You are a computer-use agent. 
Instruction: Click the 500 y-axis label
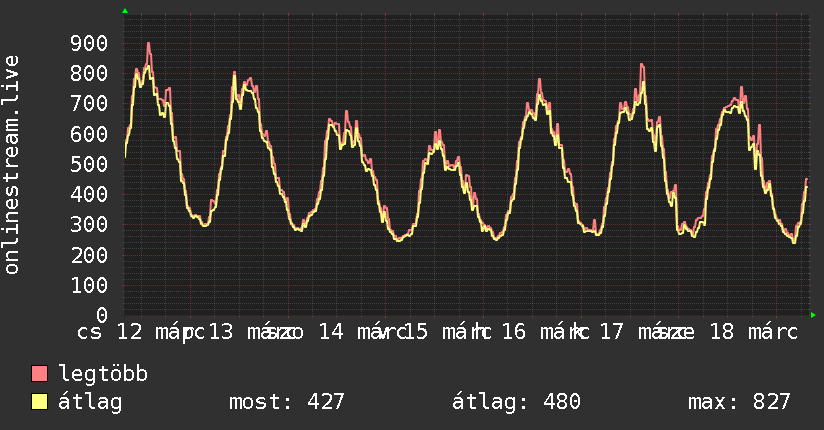89,165
